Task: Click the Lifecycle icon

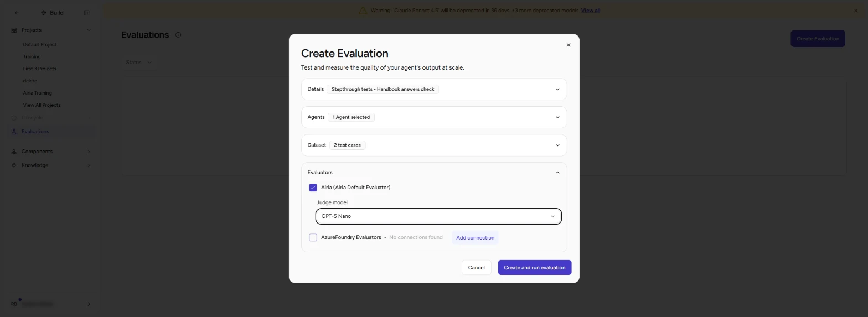Action: (14, 118)
